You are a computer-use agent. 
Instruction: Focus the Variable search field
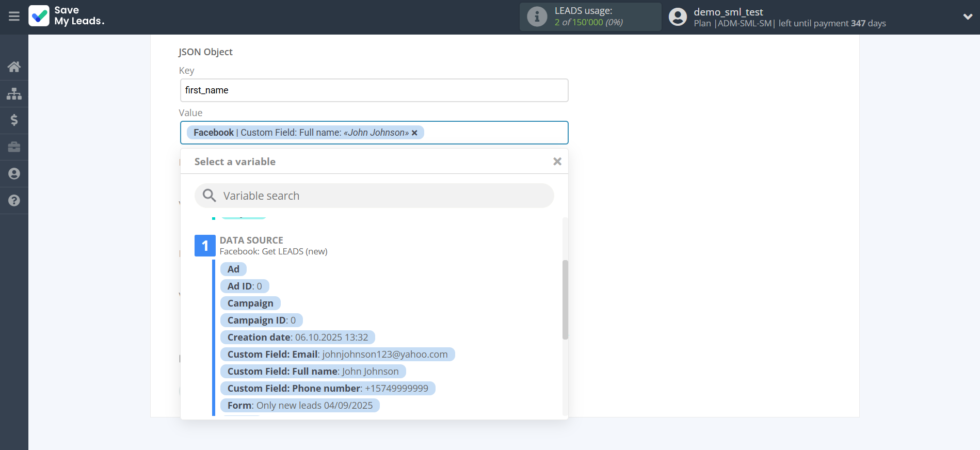pyautogui.click(x=374, y=196)
